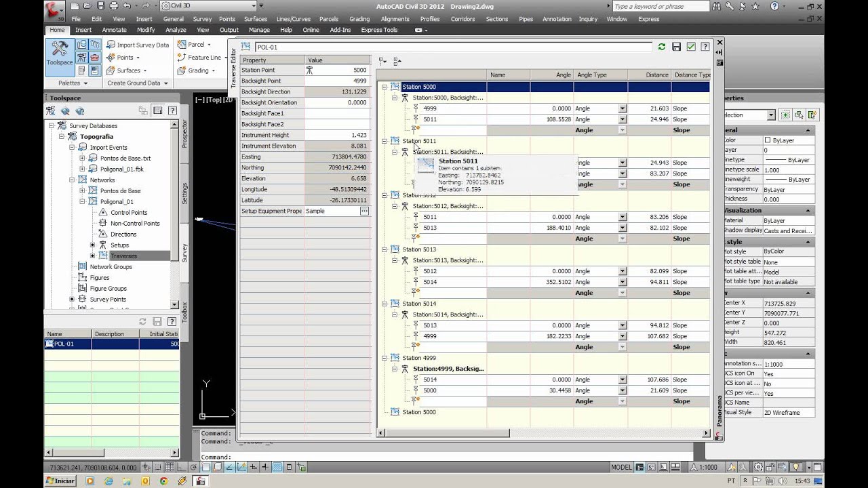The image size is (868, 488).
Task: Expand the Setups tree node
Action: click(92, 245)
